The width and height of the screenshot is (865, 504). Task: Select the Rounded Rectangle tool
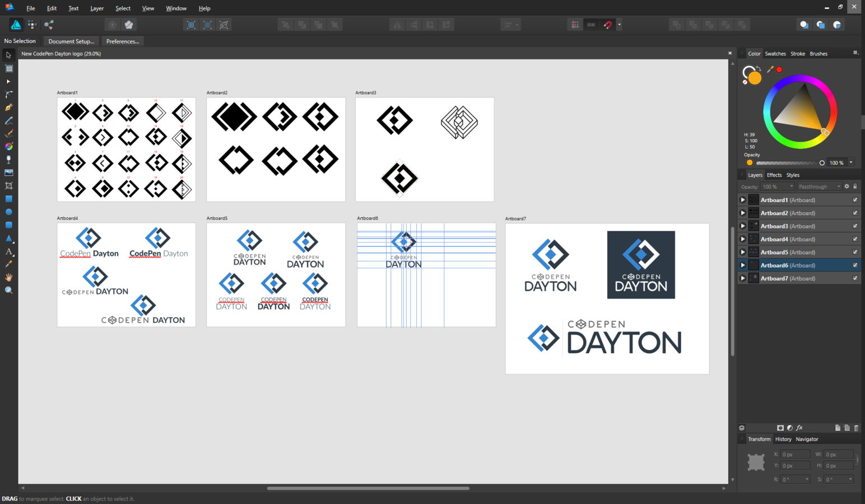[8, 225]
